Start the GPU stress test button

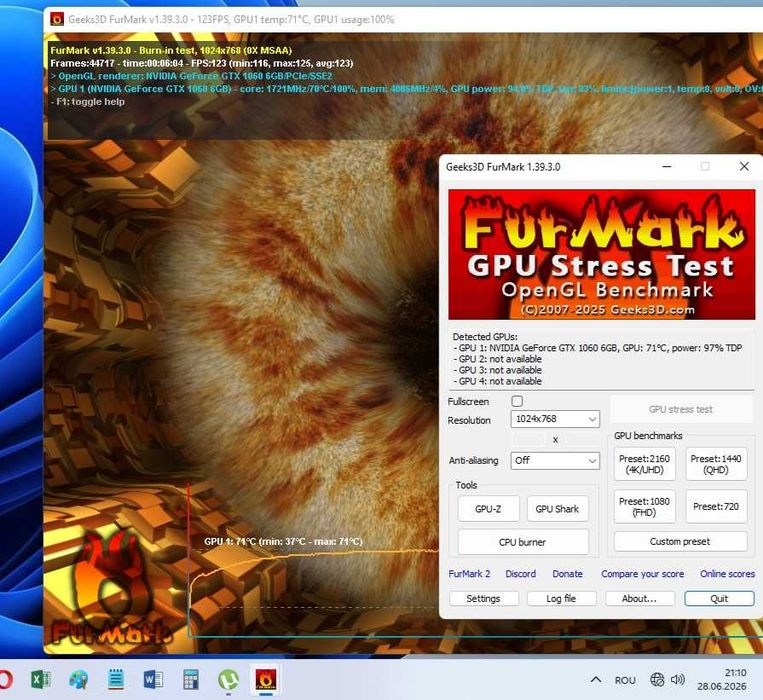click(680, 410)
